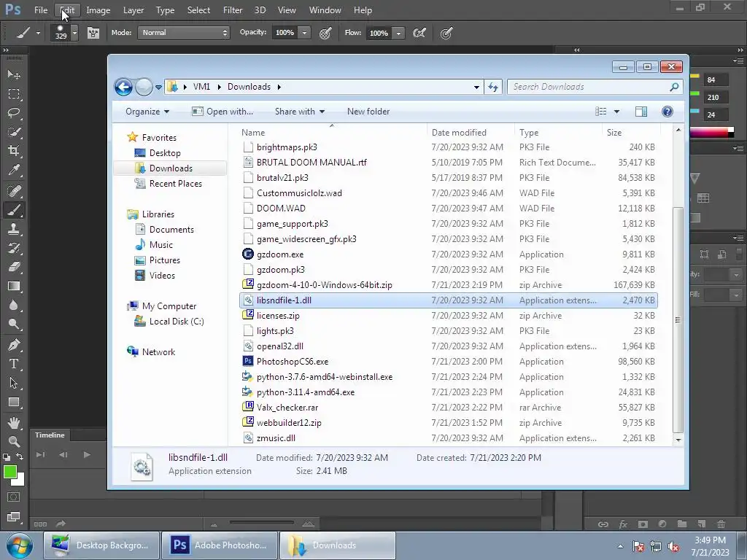Open the tool preset picker arrow
This screenshot has height=560, width=747.
(x=38, y=34)
